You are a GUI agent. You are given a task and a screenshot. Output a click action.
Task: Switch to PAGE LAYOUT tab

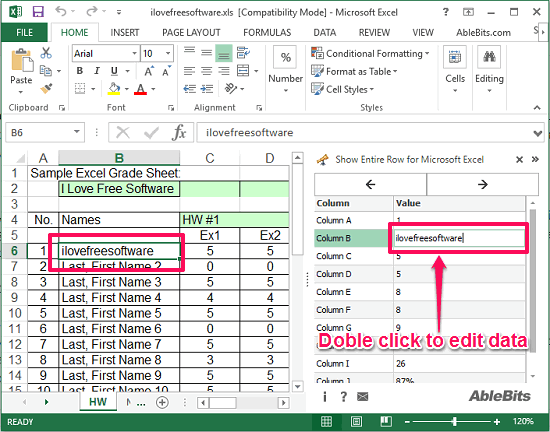191,33
